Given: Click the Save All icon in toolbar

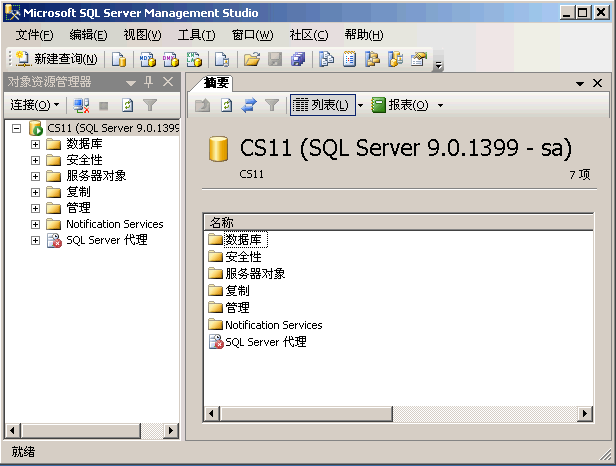Looking at the screenshot, I should [x=297, y=59].
